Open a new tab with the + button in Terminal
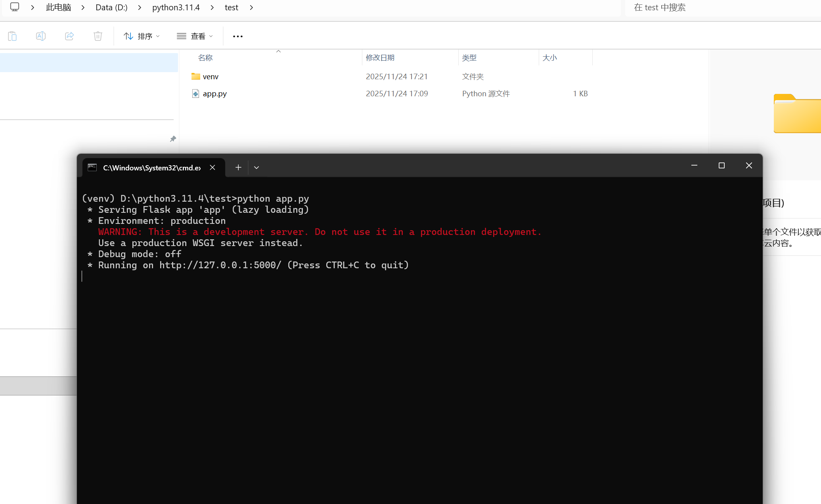The width and height of the screenshot is (821, 504). coord(238,167)
